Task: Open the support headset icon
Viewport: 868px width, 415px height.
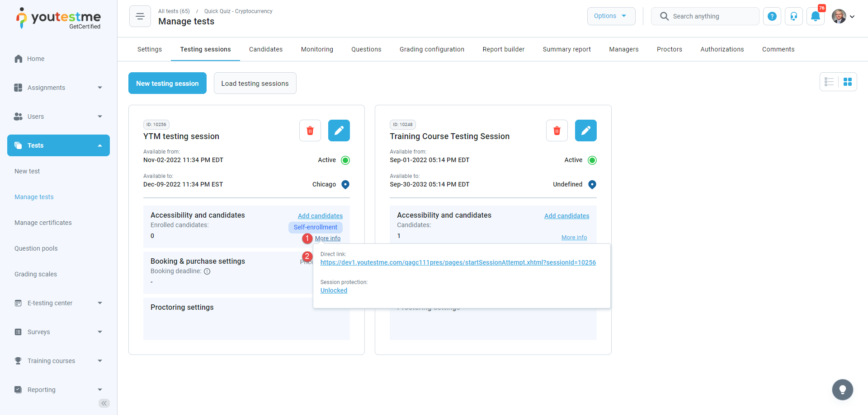Action: [793, 16]
